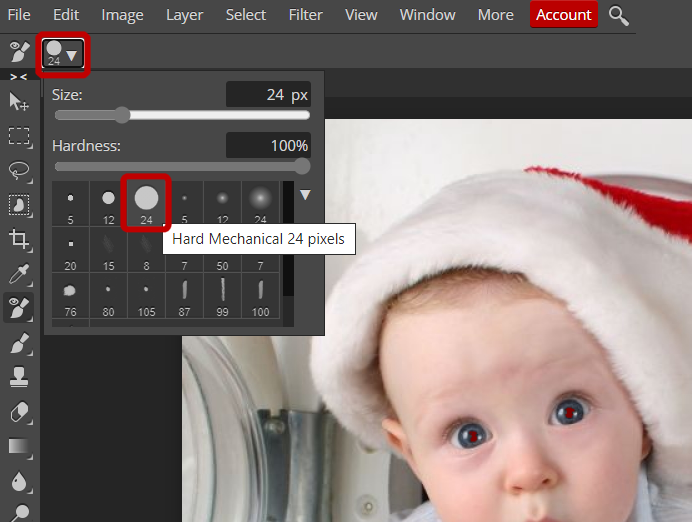Viewport: 692px width, 522px height.
Task: Select the Lasso tool
Action: point(19,170)
